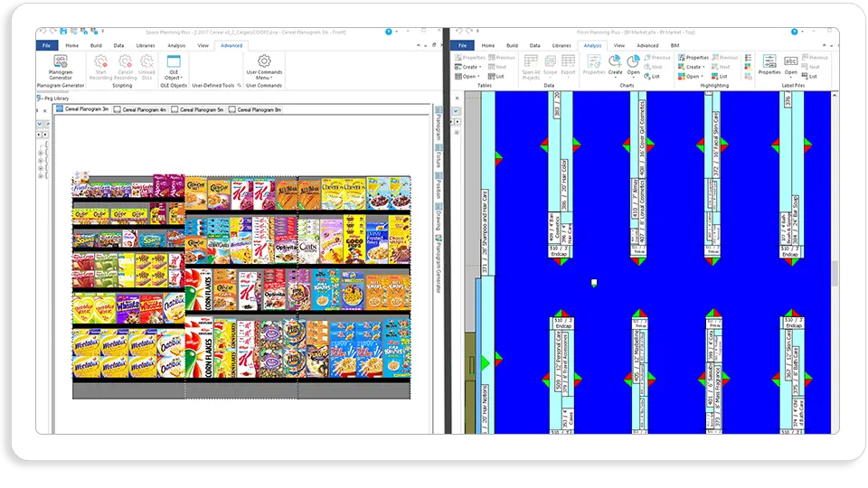868x488 pixels.
Task: Click Tables List button
Action: click(496, 76)
